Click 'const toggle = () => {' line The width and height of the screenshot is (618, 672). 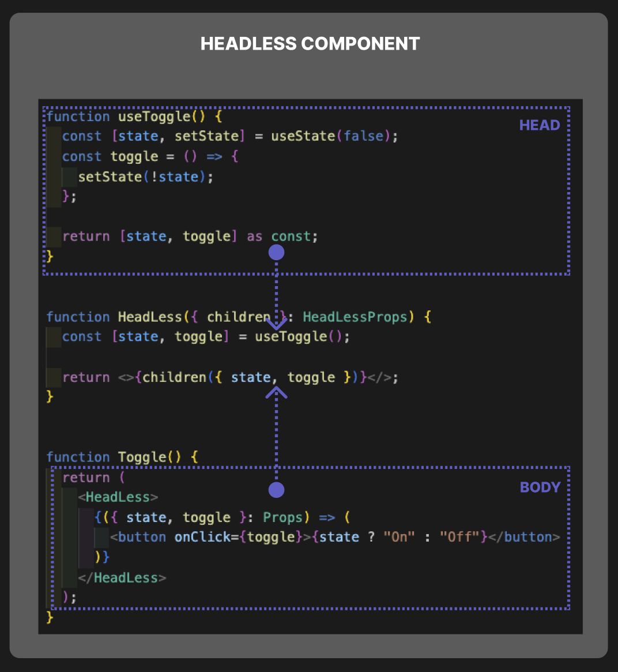pyautogui.click(x=150, y=156)
